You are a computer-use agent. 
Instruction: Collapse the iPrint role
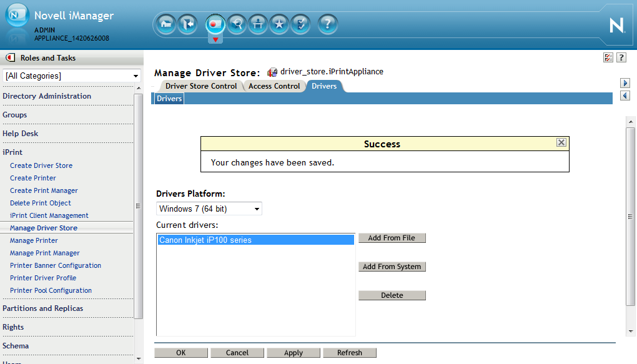point(12,152)
